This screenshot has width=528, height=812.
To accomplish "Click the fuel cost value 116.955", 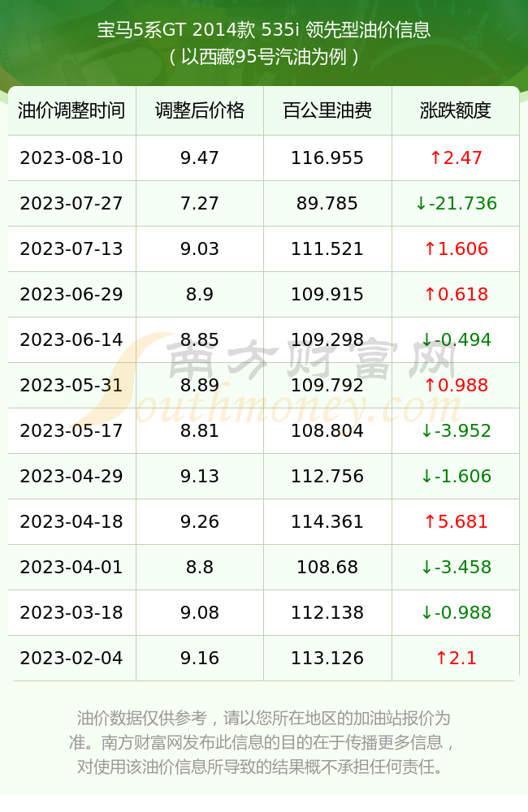I will (x=327, y=158).
